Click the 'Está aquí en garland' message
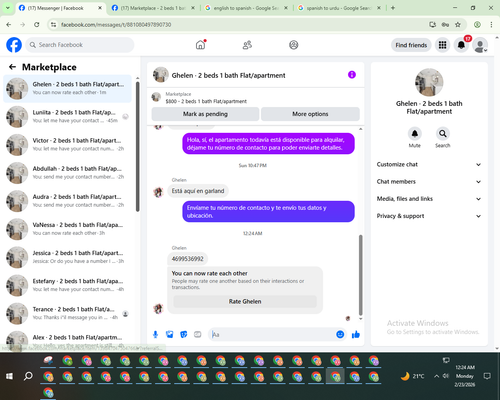The width and height of the screenshot is (500, 400). point(198,191)
